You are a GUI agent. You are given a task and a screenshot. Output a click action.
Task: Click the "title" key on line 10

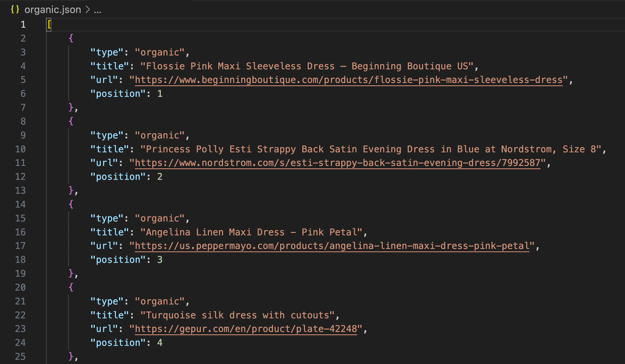point(110,149)
